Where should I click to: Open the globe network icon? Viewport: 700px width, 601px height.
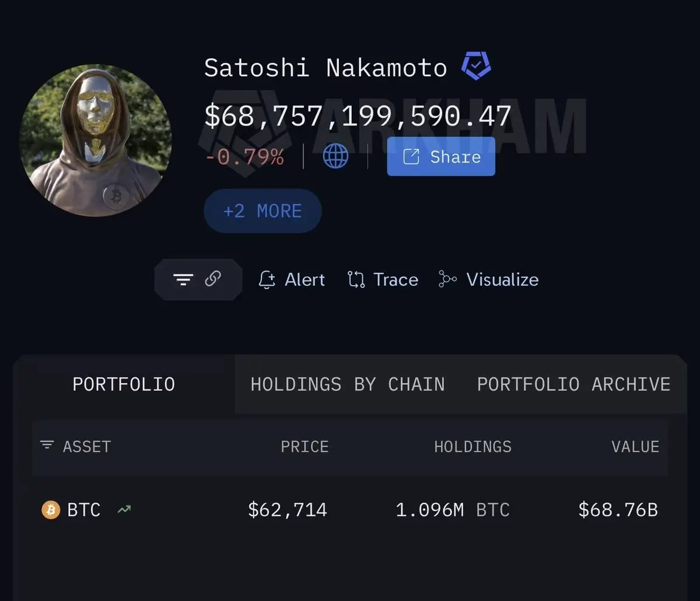pos(335,156)
